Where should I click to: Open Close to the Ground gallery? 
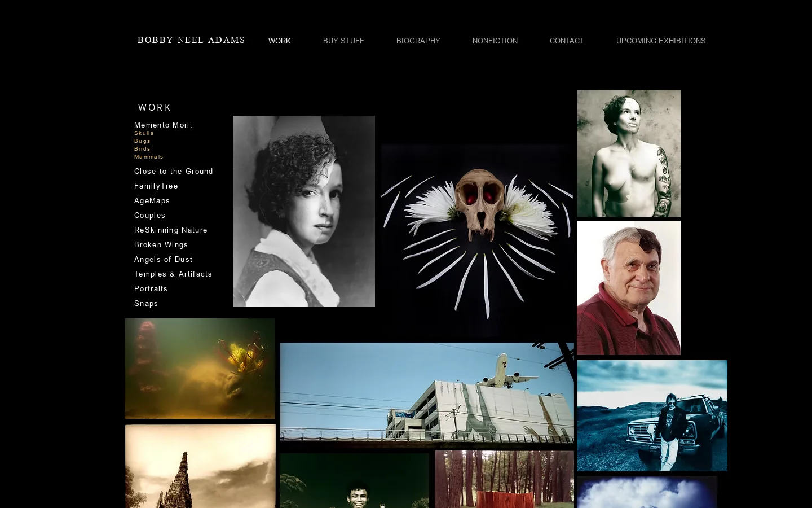(174, 171)
